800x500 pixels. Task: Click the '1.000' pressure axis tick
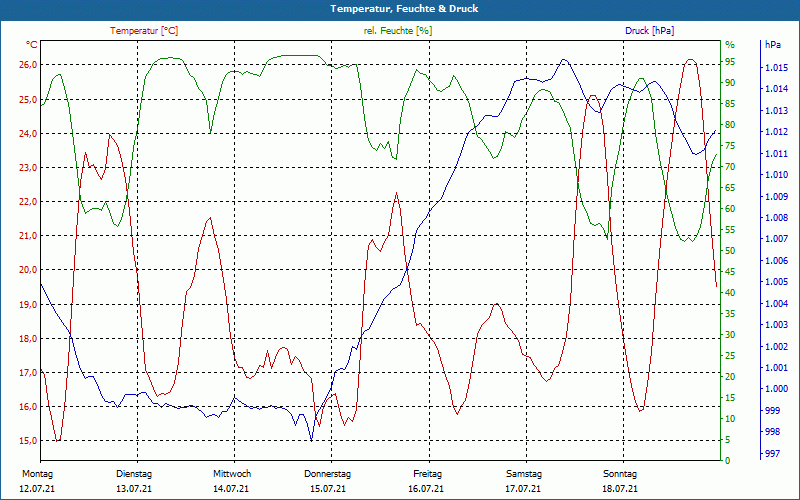pyautogui.click(x=776, y=389)
